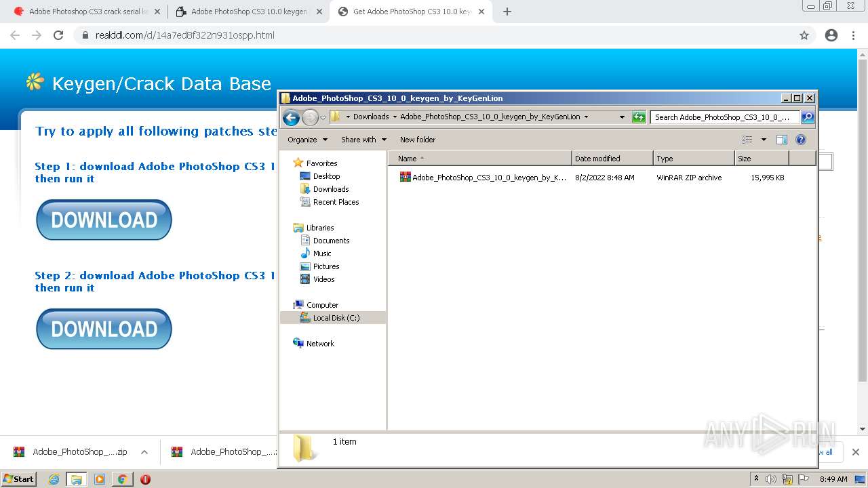
Task: Select Get Adobe PhotoShop CS3 10.0 tab
Action: click(410, 12)
